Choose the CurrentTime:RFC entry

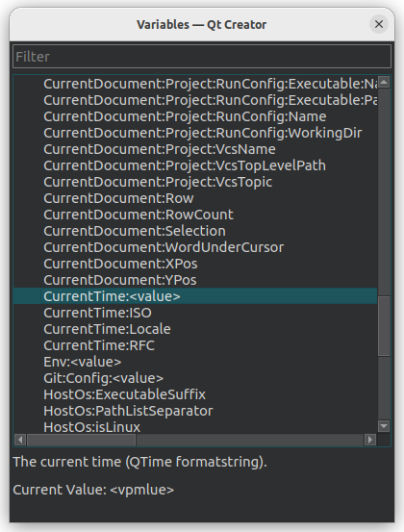pos(99,345)
